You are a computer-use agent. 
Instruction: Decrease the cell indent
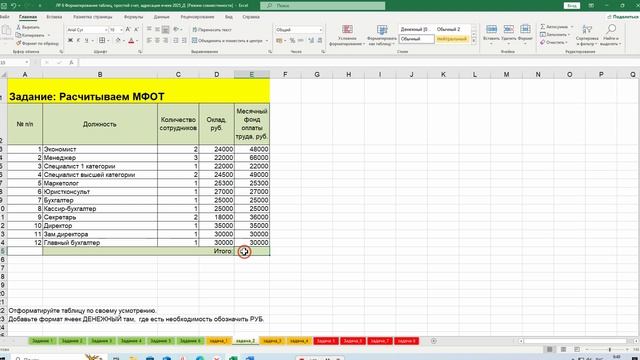point(176,40)
